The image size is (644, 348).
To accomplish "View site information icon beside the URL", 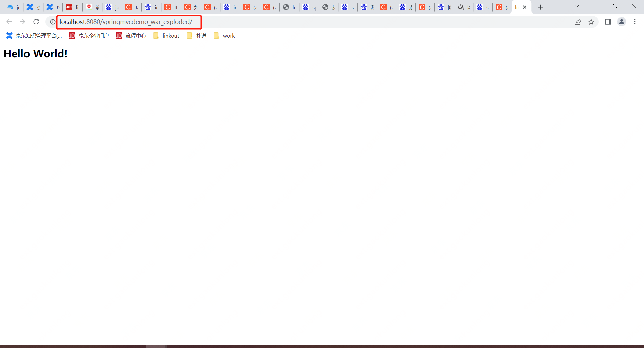I will (x=53, y=22).
